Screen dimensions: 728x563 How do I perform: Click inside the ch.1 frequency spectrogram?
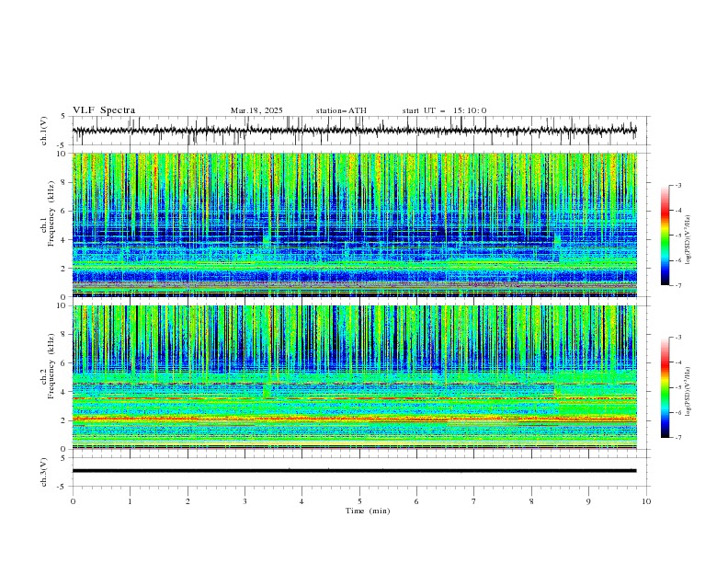pos(354,224)
